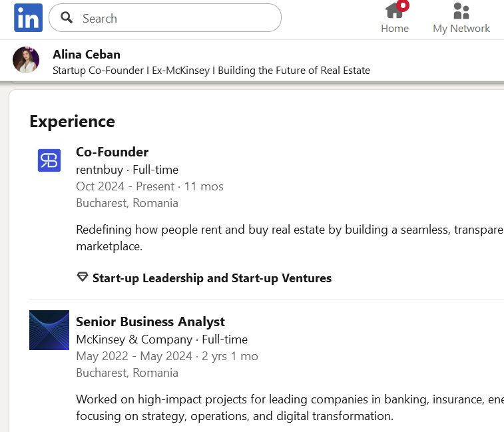This screenshot has height=432, width=504.
Task: Click the diamond skills icon
Action: click(x=83, y=277)
